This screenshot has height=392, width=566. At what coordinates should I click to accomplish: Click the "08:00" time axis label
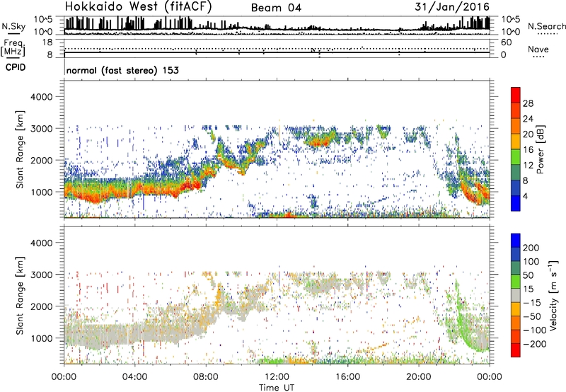pos(206,377)
